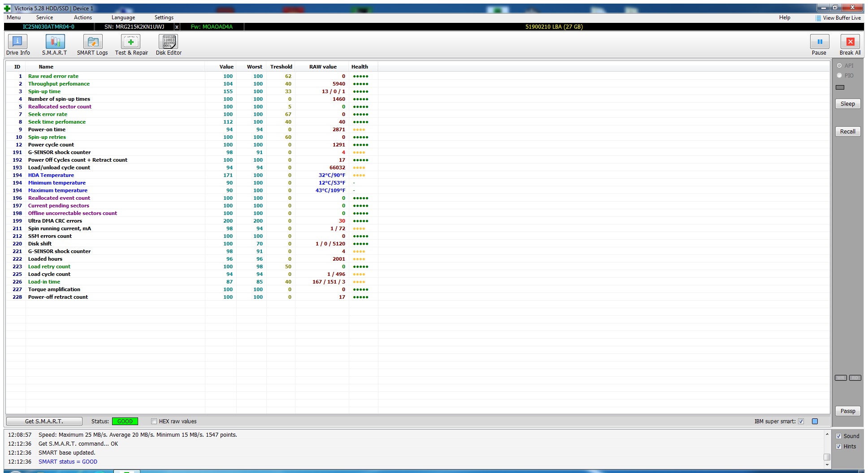Select the HDA Temperature attribute

(192, 175)
